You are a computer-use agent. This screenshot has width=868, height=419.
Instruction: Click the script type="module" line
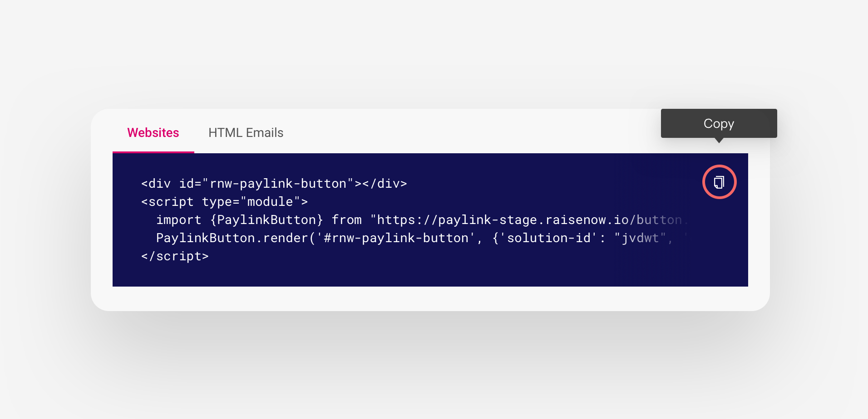pos(224,202)
